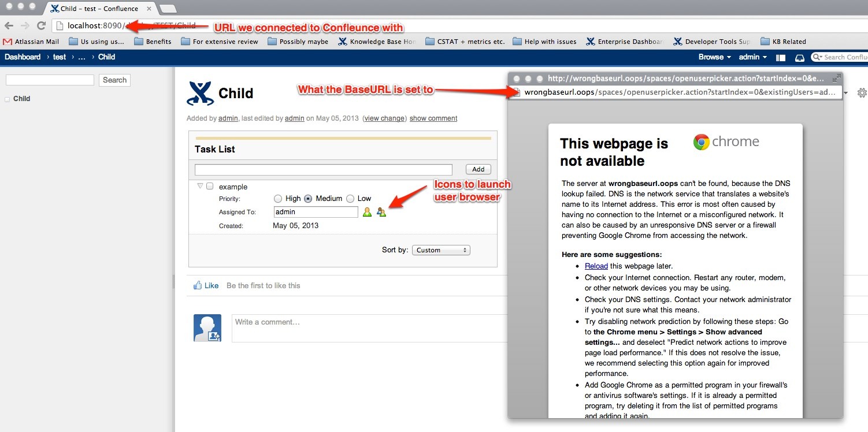Screen dimensions: 868x432
Task: Click the browser forward arrow
Action: pos(25,25)
